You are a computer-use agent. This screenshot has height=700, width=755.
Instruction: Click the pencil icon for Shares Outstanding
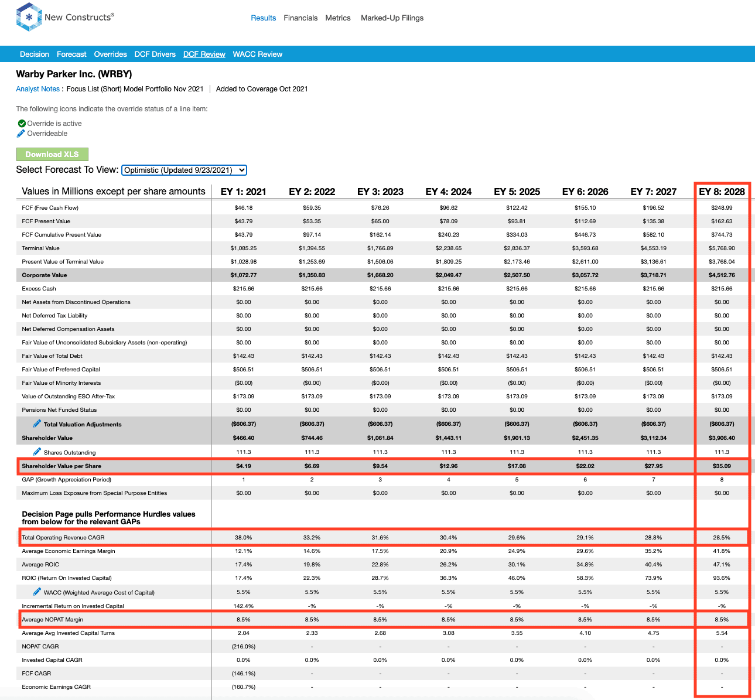37,452
